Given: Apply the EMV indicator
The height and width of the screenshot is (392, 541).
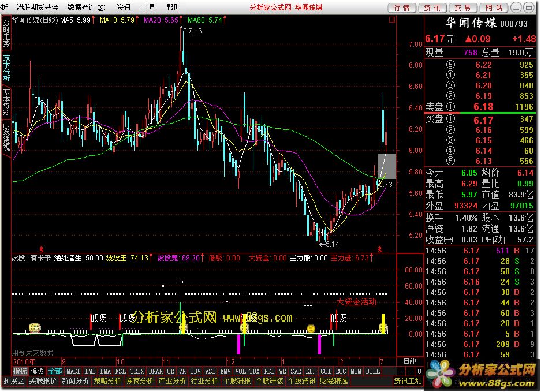Looking at the screenshot, I should (x=226, y=372).
